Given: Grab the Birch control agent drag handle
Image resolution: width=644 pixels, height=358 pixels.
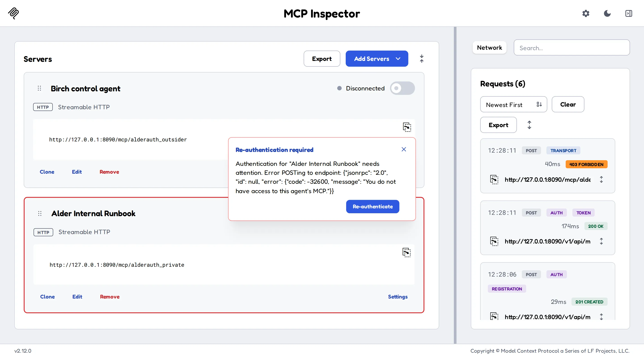Looking at the screenshot, I should coord(39,88).
